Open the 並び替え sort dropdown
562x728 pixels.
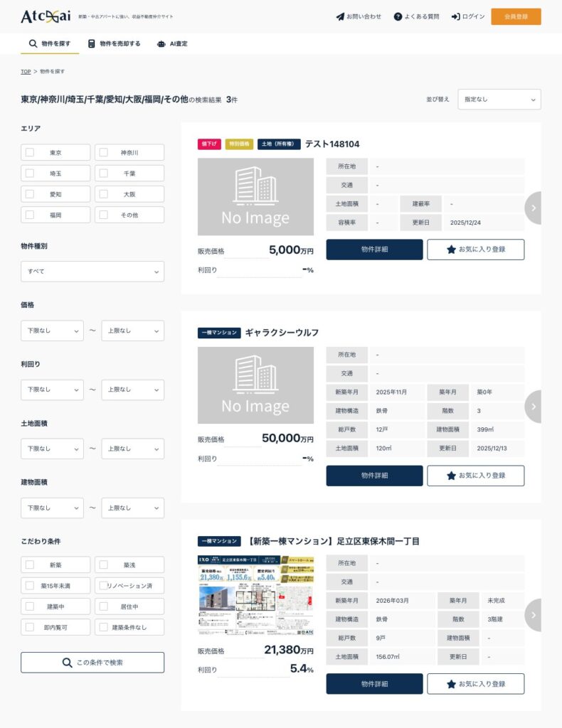click(499, 100)
